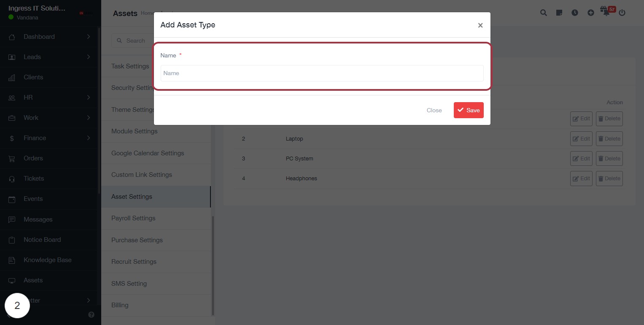
Task: Open sticky notes icon in header
Action: coord(559,13)
